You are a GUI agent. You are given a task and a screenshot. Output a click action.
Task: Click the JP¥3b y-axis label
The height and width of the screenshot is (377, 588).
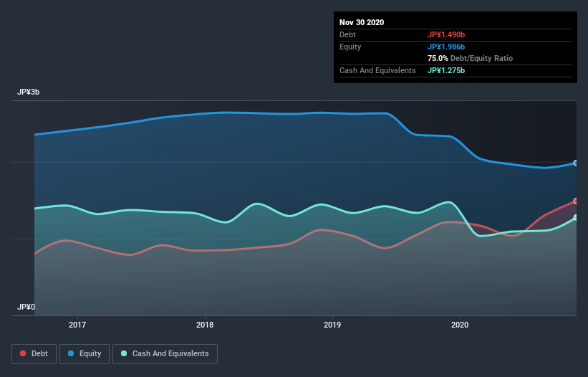pyautogui.click(x=28, y=92)
